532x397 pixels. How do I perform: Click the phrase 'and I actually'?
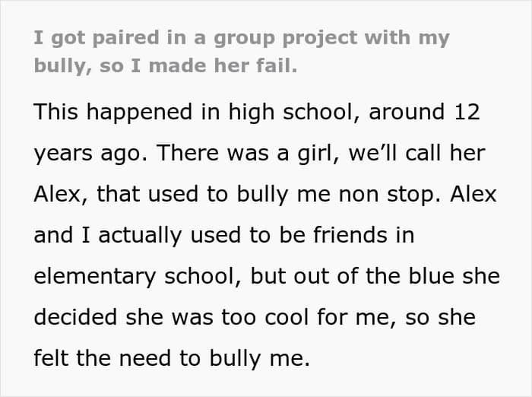coord(108,235)
